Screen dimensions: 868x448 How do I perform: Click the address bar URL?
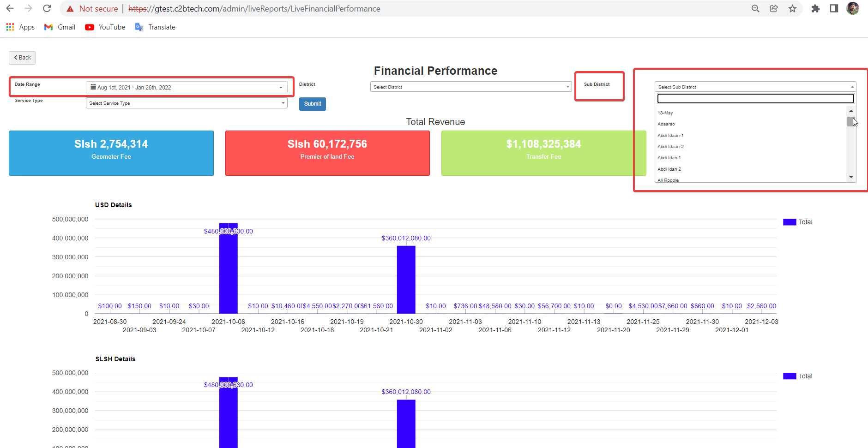pyautogui.click(x=254, y=9)
